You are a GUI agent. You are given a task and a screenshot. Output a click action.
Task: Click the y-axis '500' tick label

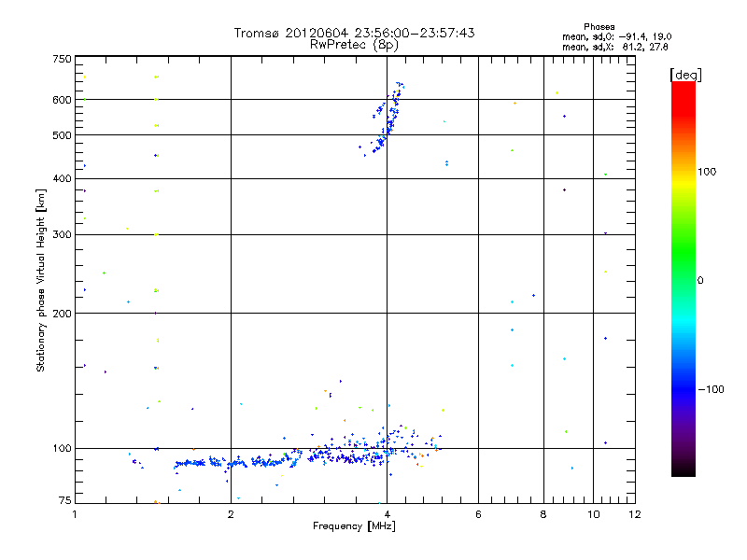[62, 135]
